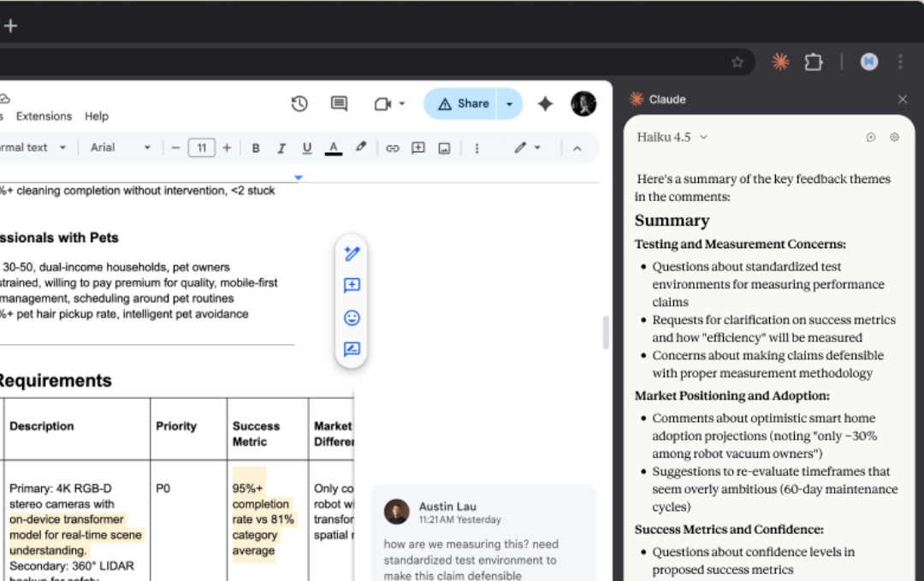Close the Claude side panel
Image resolution: width=924 pixels, height=581 pixels.
pyautogui.click(x=903, y=99)
